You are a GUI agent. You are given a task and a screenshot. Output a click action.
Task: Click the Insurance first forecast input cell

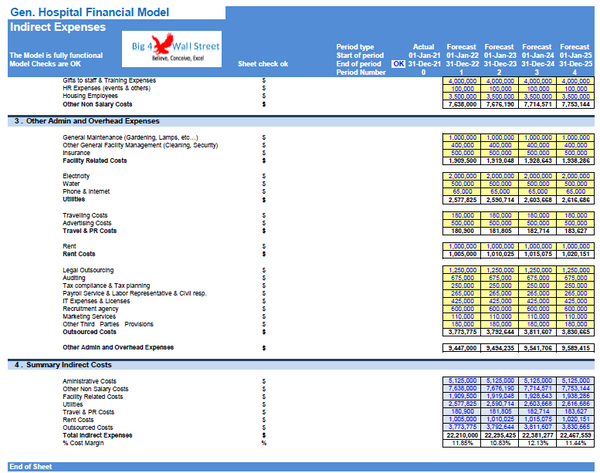pos(462,152)
